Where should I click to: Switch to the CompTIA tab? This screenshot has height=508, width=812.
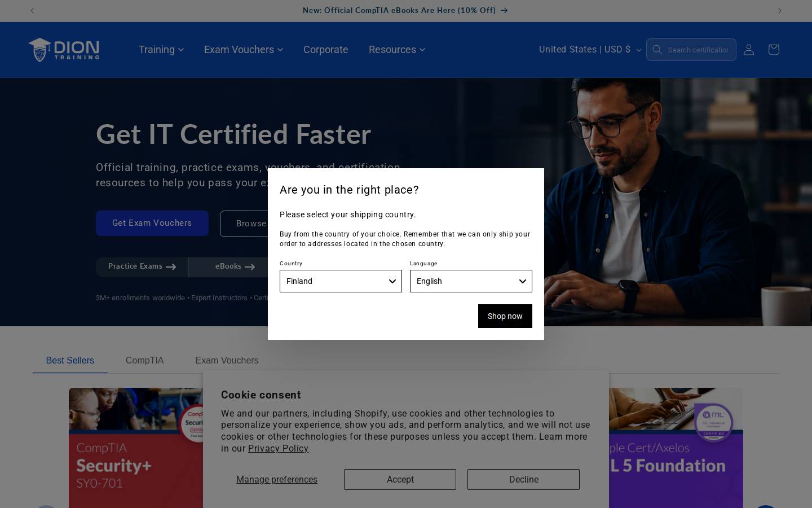click(x=144, y=360)
